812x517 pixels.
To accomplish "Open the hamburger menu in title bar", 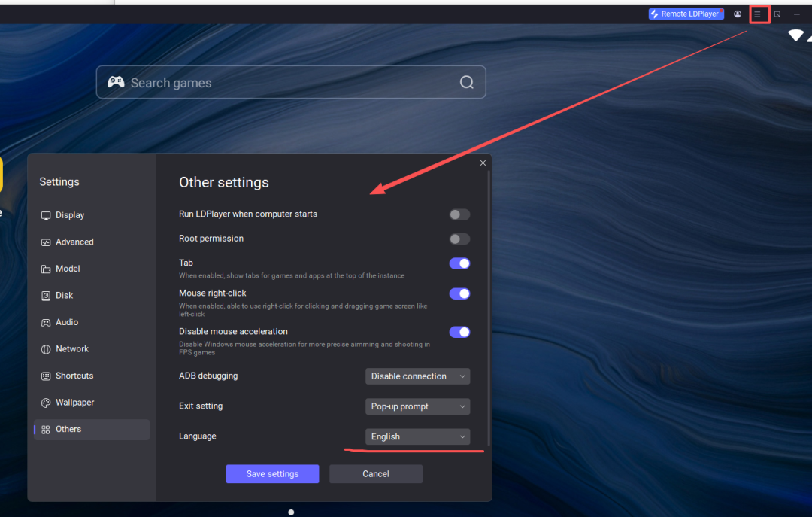I will (758, 14).
